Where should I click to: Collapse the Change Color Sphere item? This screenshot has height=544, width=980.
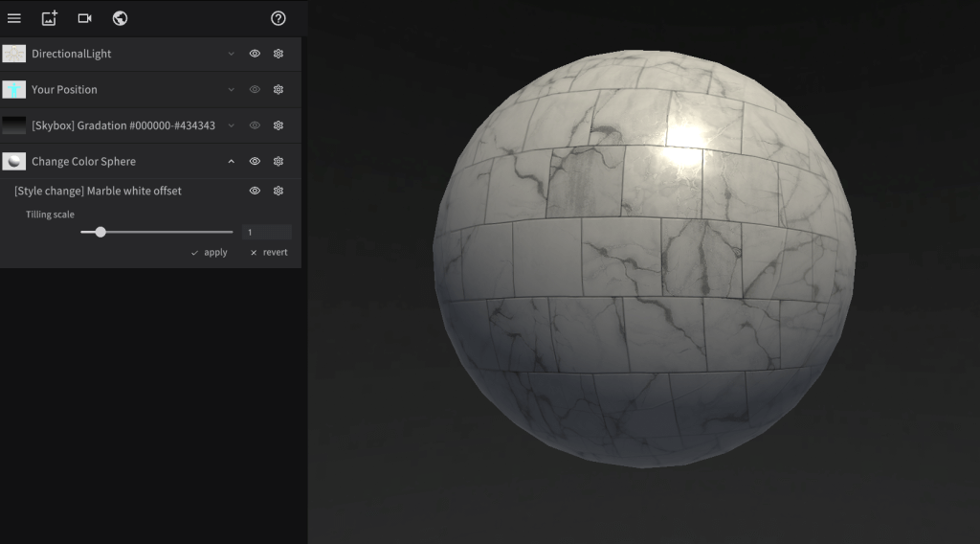(x=231, y=161)
